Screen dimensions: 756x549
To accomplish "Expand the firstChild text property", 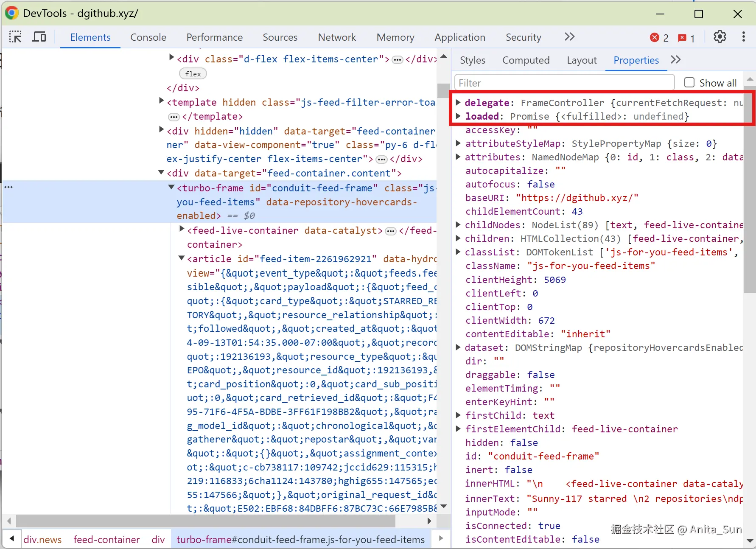I will tap(458, 415).
